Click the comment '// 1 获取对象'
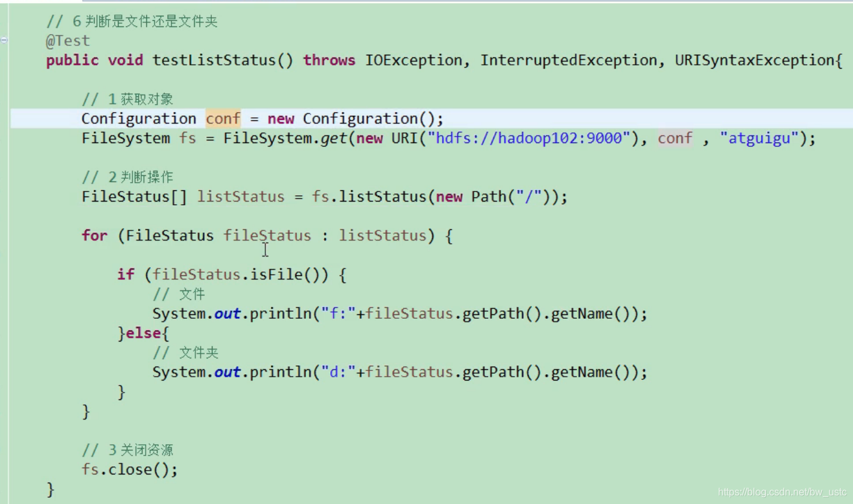This screenshot has height=504, width=853. pyautogui.click(x=127, y=100)
